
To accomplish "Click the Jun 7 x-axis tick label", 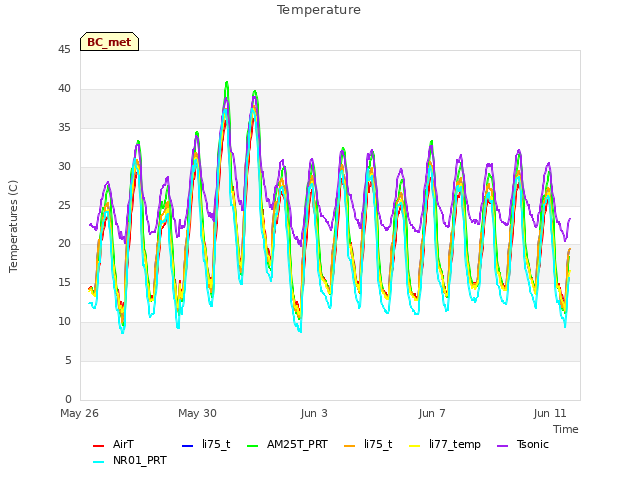I will (x=432, y=413).
